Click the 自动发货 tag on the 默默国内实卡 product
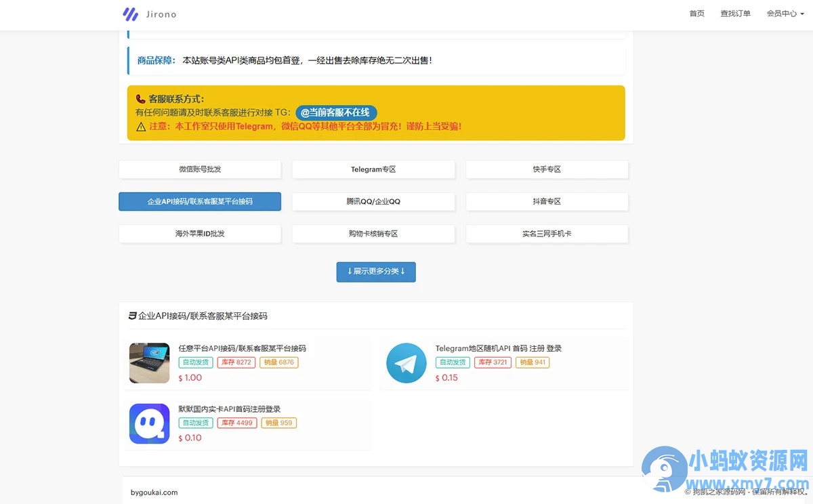Image resolution: width=813 pixels, height=504 pixels. coord(196,423)
